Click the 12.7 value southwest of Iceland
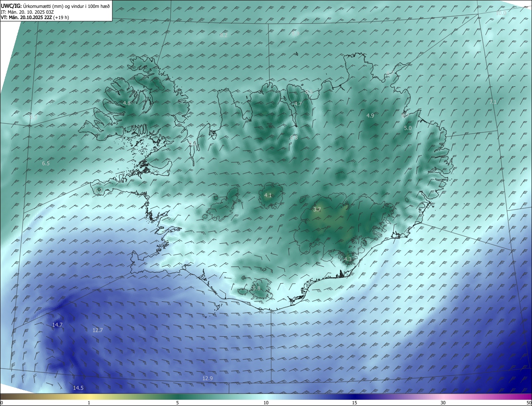Viewport: 532px width, 406px height. (x=98, y=330)
